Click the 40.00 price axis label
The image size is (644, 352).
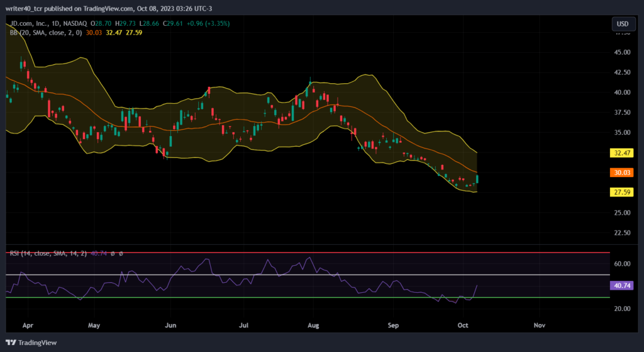click(x=622, y=93)
